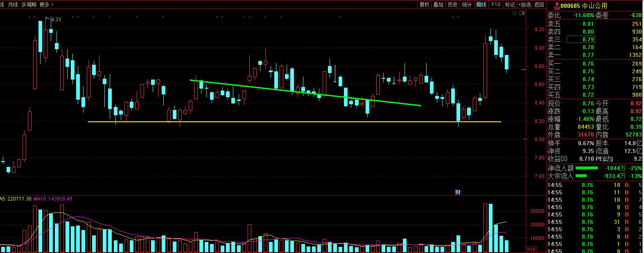The image size is (644, 253).
Task: Click the 叠加 overlay button
Action: [438, 5]
